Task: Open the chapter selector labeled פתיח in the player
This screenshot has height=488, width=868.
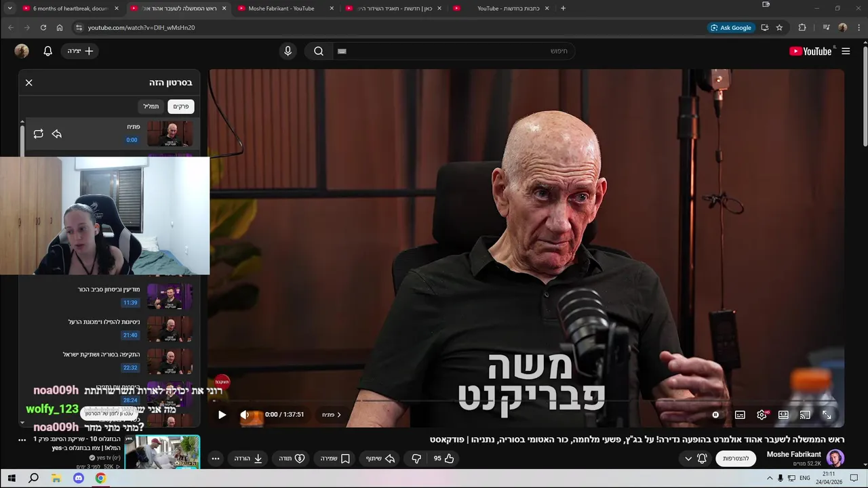Action: coord(332,415)
